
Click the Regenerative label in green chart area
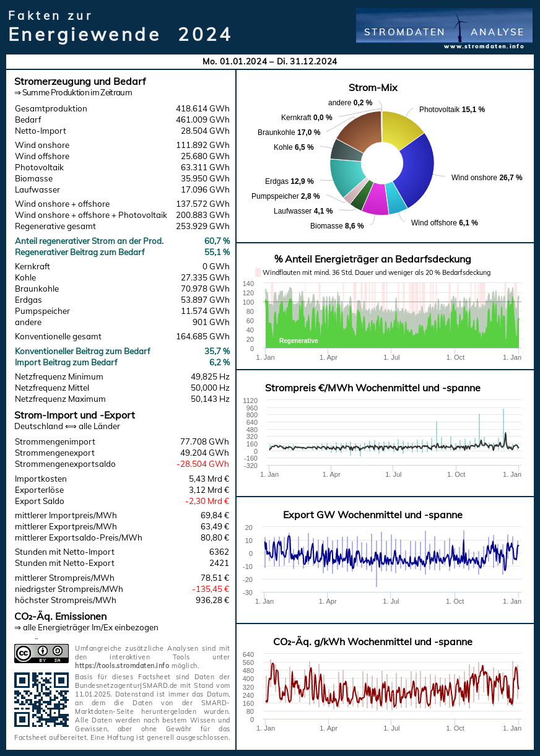[298, 341]
